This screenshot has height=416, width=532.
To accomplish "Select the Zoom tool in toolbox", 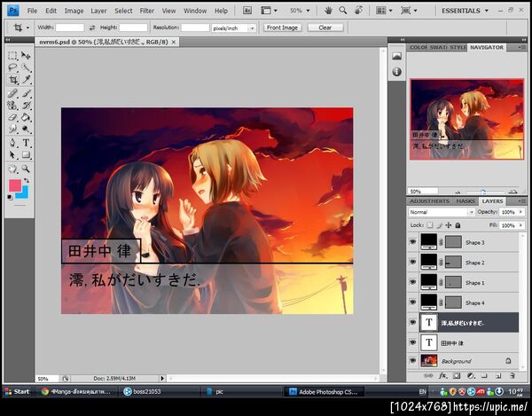I will [26, 169].
